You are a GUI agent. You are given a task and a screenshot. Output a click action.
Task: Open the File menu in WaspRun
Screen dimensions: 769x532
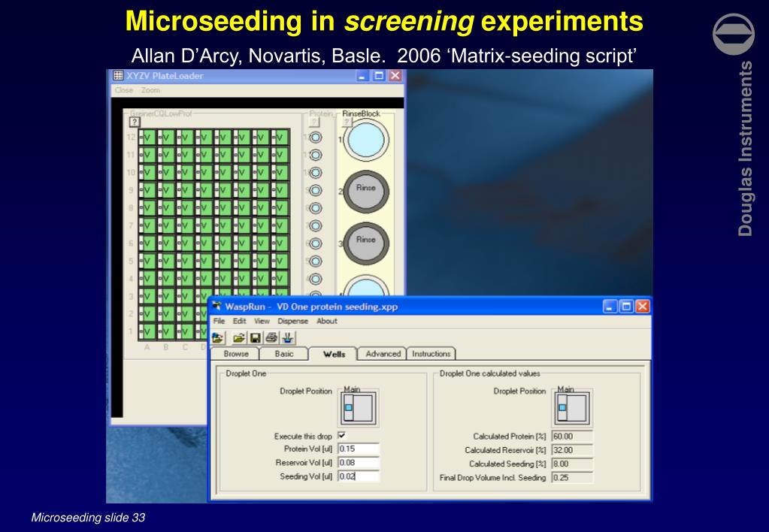219,321
